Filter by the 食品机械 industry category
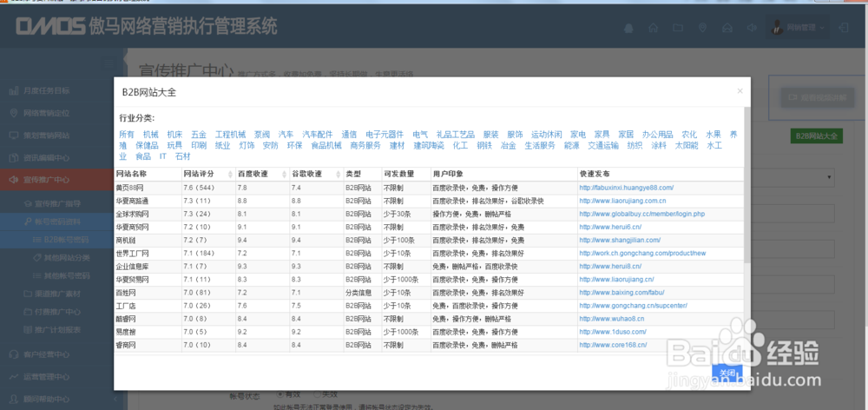The image size is (868, 410). click(x=326, y=146)
